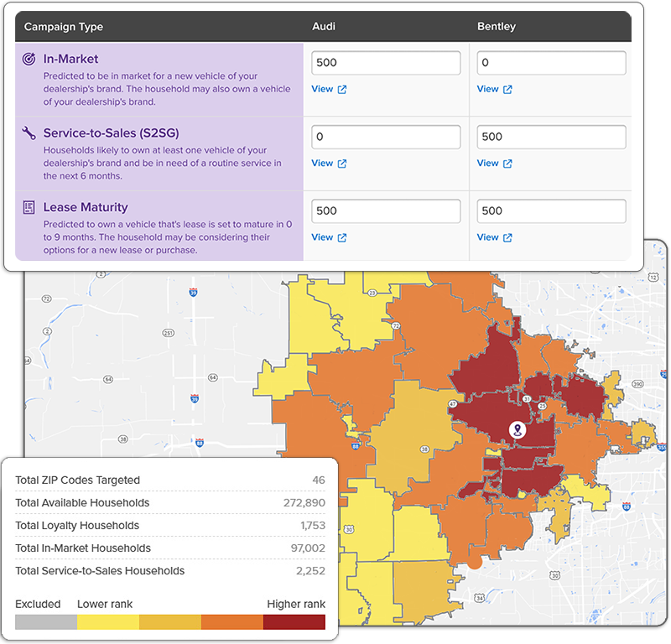Viewport: 671px width, 644px height.
Task: Click Total In-Market Households label
Action: 83,548
